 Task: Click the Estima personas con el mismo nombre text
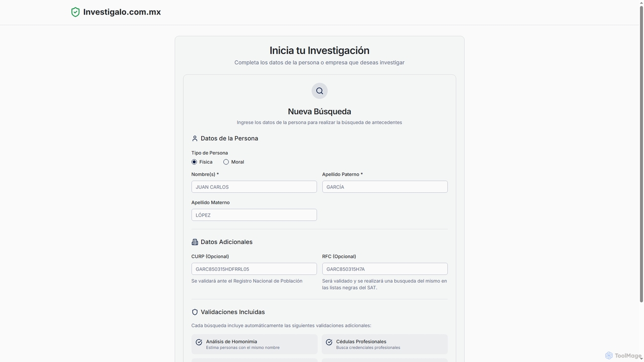(x=243, y=347)
